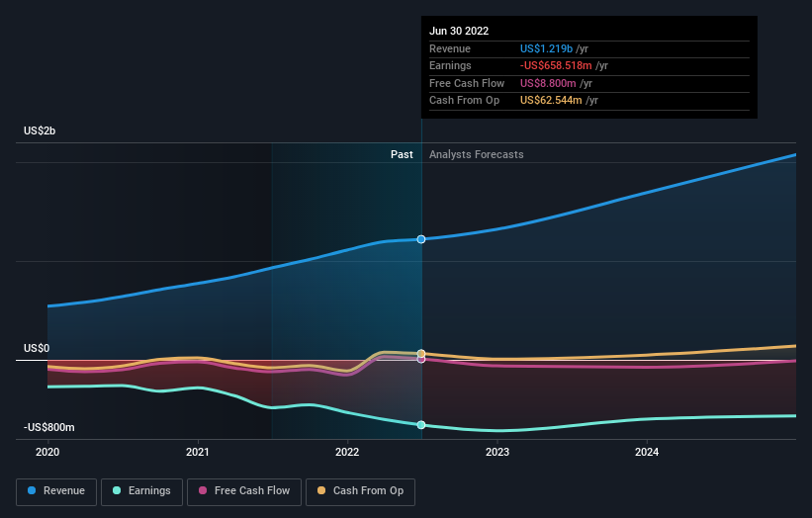
Task: Click the US$0 y-axis label
Action: pyautogui.click(x=37, y=348)
